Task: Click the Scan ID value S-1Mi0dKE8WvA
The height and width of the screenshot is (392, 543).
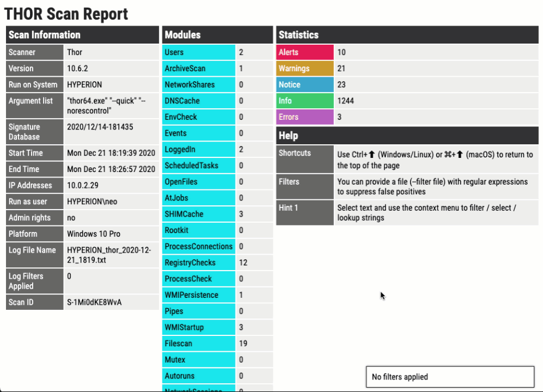Action: (94, 302)
